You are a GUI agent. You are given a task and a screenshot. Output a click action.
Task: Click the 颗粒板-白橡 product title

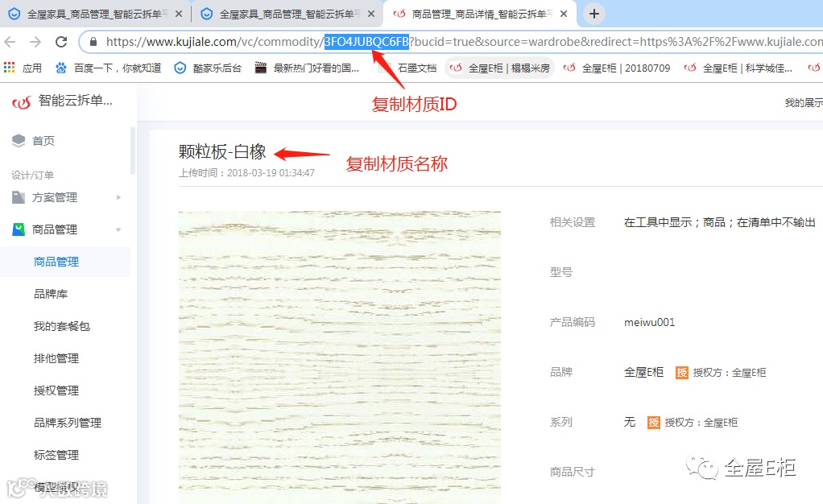[x=222, y=151]
